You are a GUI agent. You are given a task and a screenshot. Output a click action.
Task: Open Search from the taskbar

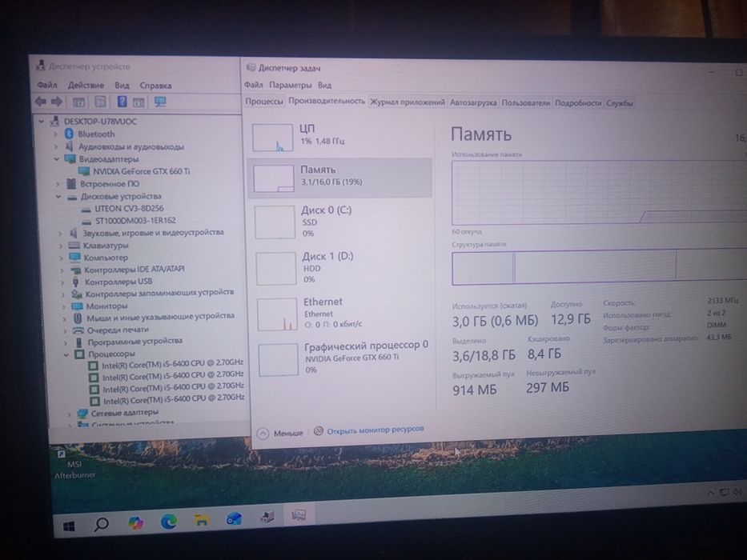pyautogui.click(x=101, y=524)
